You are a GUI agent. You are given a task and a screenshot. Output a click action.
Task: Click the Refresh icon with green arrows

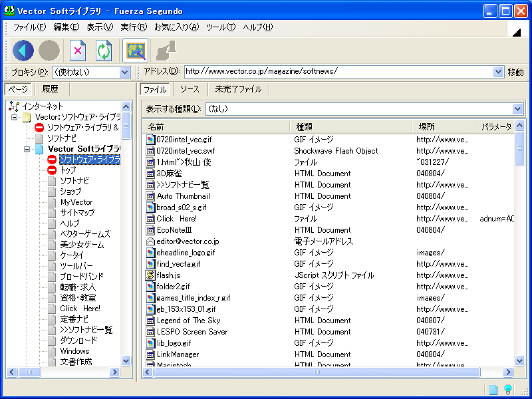pyautogui.click(x=104, y=51)
